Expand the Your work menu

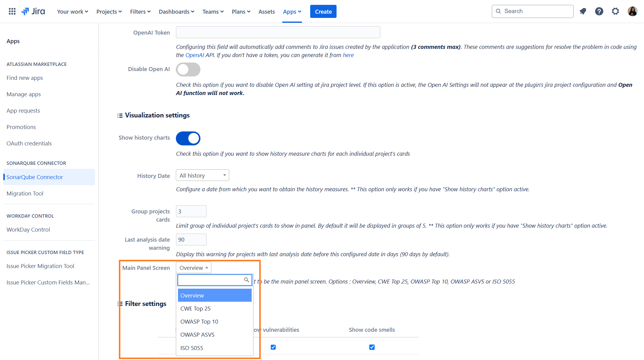pyautogui.click(x=72, y=12)
